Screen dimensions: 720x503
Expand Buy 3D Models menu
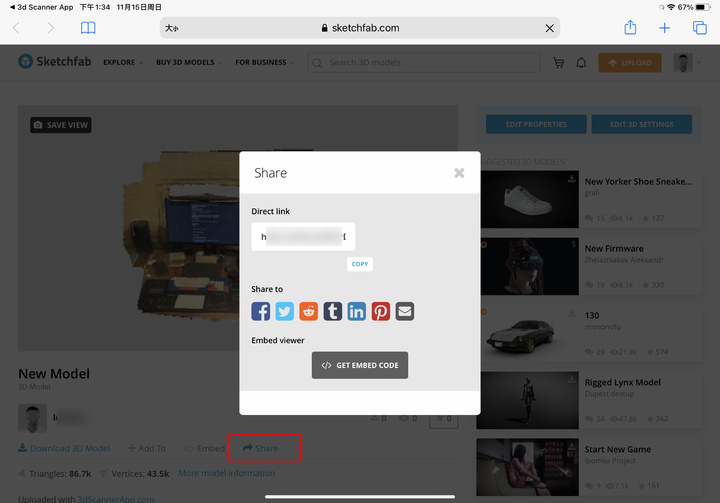[x=189, y=62]
